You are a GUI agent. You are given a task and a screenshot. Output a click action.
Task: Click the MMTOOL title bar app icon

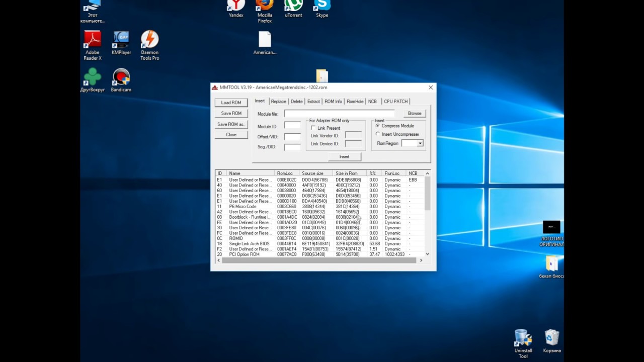215,87
